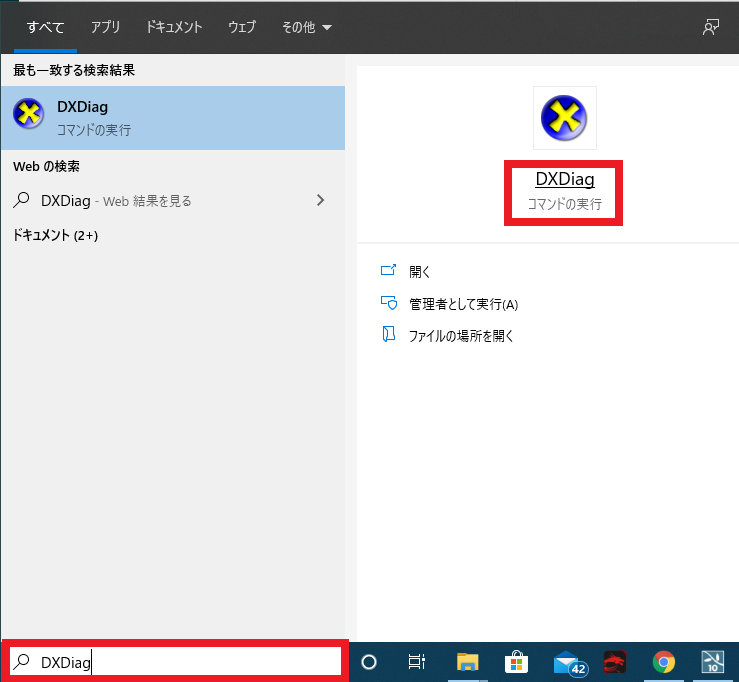Open Microsoft Store from the taskbar
The height and width of the screenshot is (682, 739).
(x=517, y=662)
